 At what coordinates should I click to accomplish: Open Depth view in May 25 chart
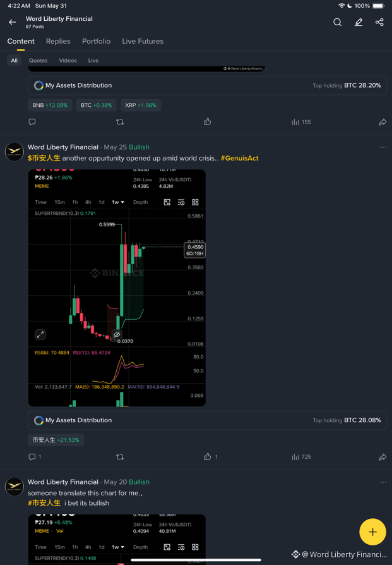140,202
